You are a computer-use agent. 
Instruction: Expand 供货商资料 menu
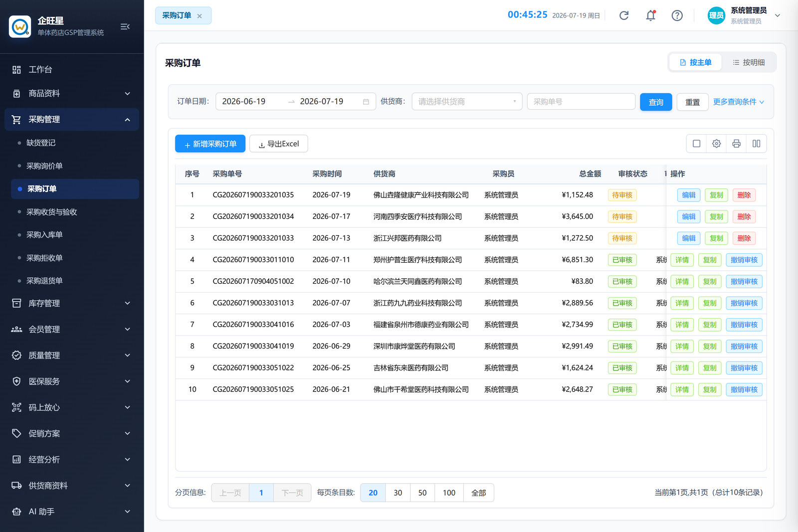72,485
